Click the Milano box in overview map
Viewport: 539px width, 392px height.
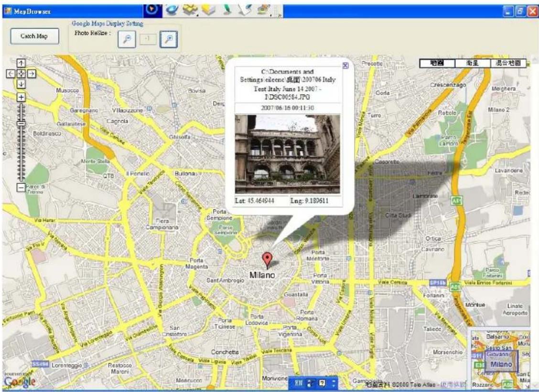click(x=501, y=362)
